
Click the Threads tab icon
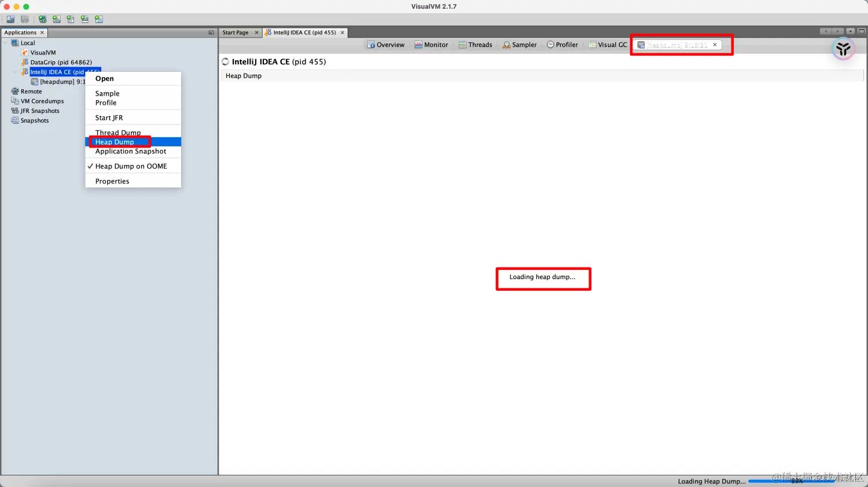point(462,45)
